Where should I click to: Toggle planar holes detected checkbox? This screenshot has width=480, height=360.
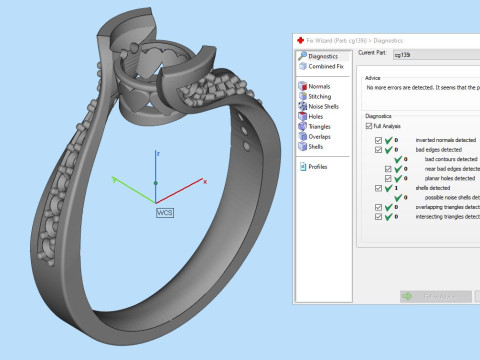coord(388,178)
